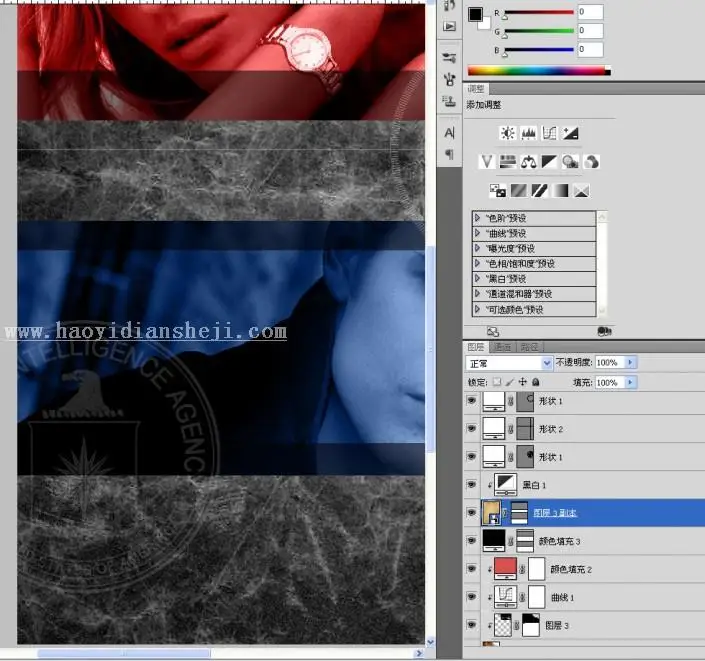Viewport: 705px width, 661px height.
Task: Select the 形状 2 layer name
Action: tap(551, 429)
